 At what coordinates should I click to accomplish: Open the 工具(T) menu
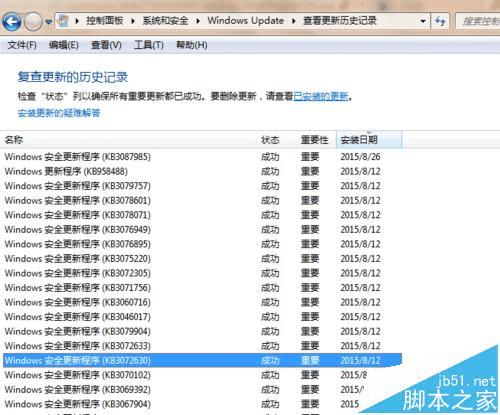[149, 45]
